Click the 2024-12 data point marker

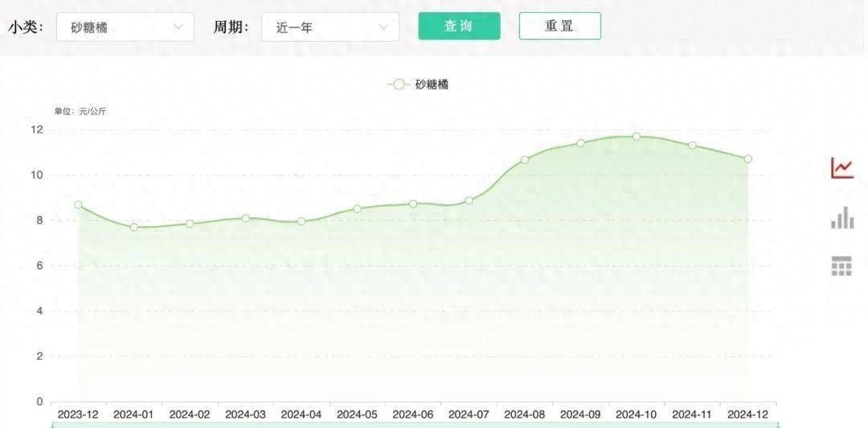[748, 159]
